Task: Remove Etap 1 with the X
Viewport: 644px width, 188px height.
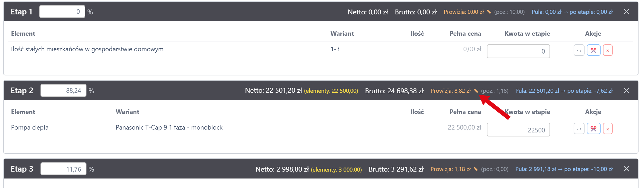Action: pyautogui.click(x=626, y=12)
